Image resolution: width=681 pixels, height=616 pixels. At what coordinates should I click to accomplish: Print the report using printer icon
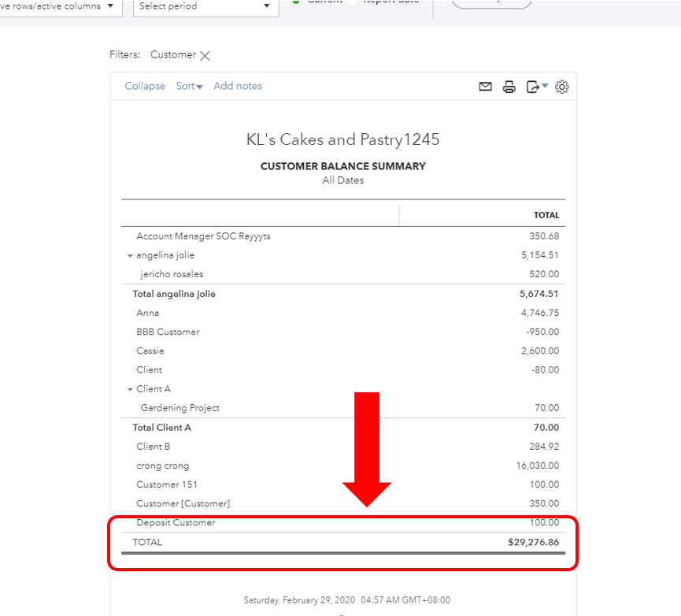[x=509, y=87]
